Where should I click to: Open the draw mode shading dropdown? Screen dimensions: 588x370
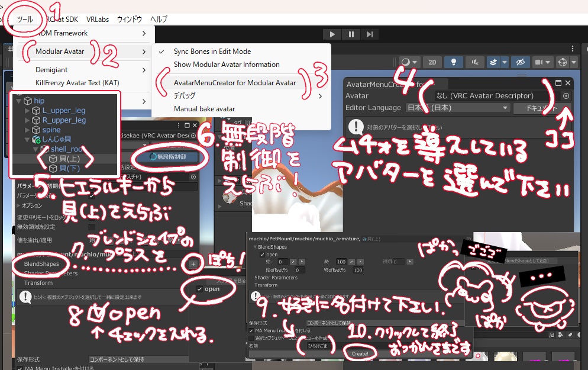409,62
